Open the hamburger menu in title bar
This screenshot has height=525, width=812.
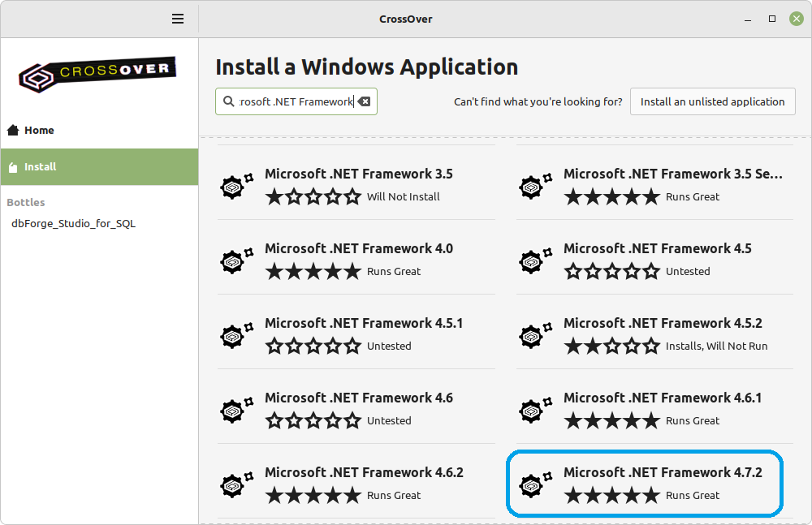click(178, 19)
